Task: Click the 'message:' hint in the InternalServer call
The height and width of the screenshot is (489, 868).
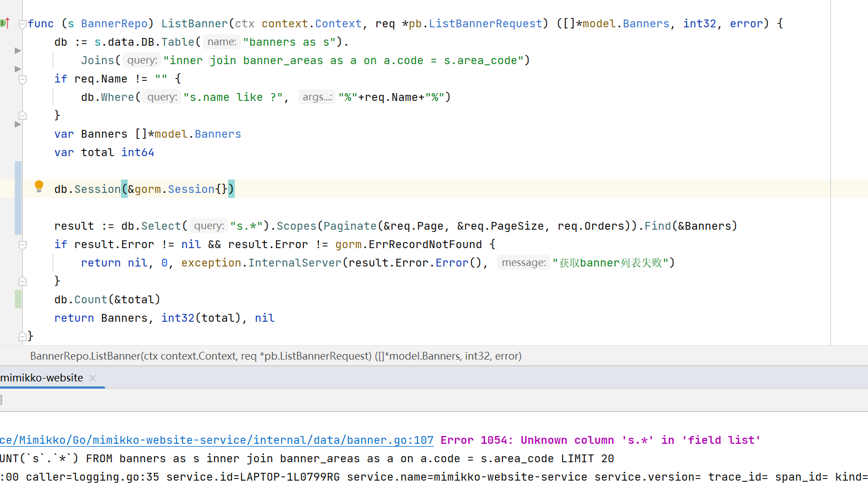Action: [x=523, y=263]
